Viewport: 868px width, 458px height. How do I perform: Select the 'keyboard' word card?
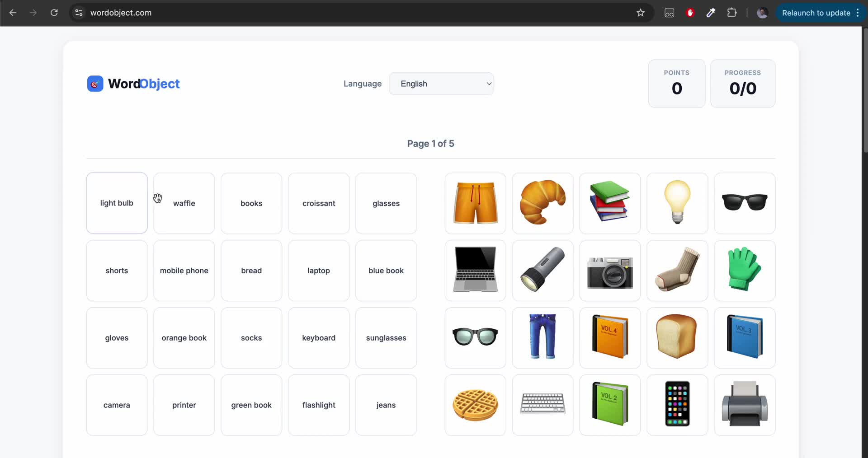[x=319, y=338]
